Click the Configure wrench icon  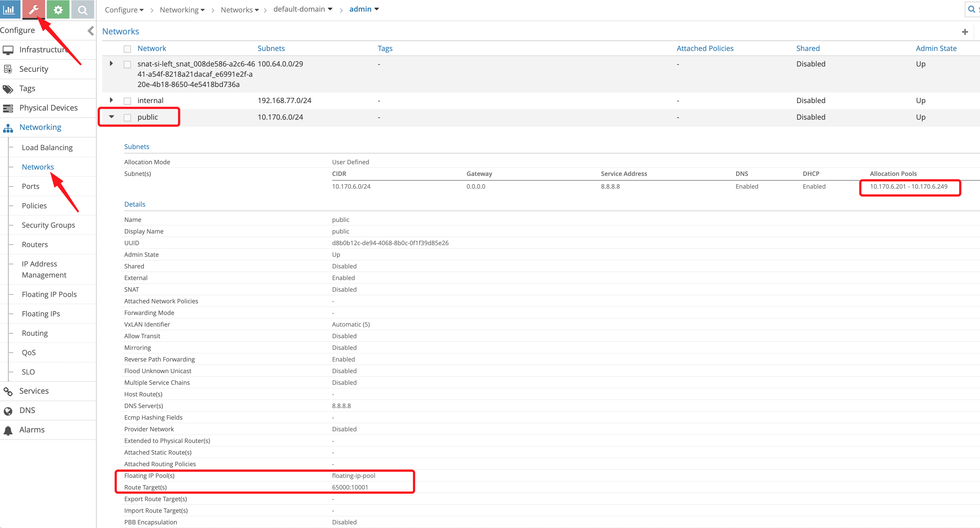click(34, 9)
